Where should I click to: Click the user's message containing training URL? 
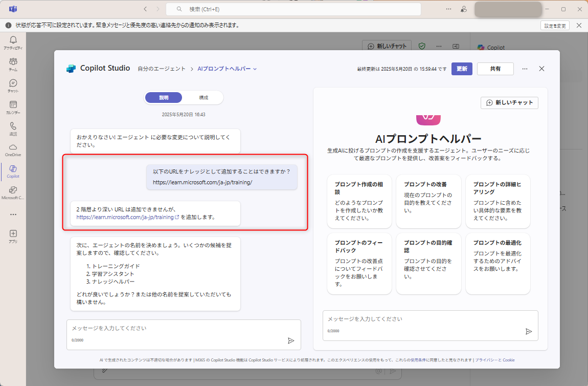221,177
